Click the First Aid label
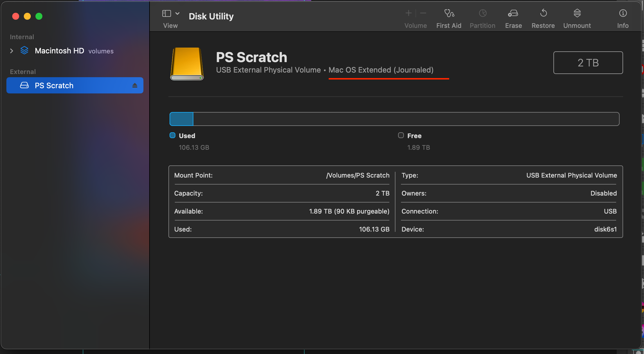This screenshot has height=354, width=644. click(x=449, y=26)
